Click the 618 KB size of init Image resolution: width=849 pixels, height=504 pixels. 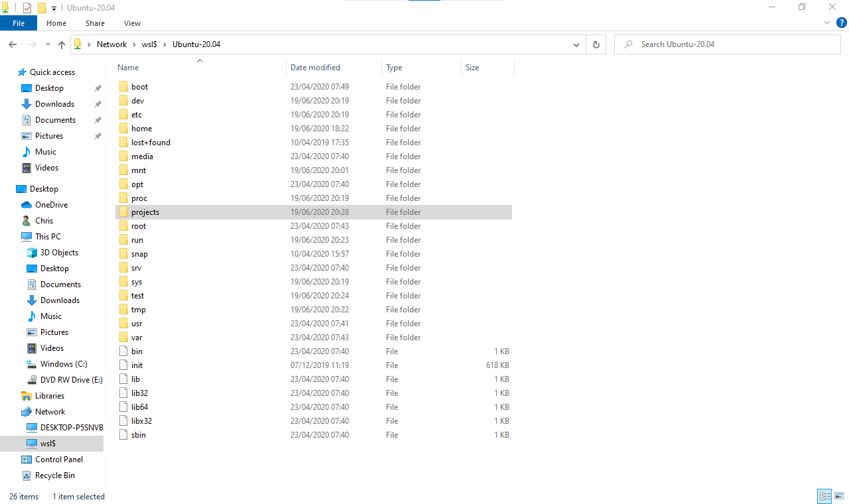point(497,365)
